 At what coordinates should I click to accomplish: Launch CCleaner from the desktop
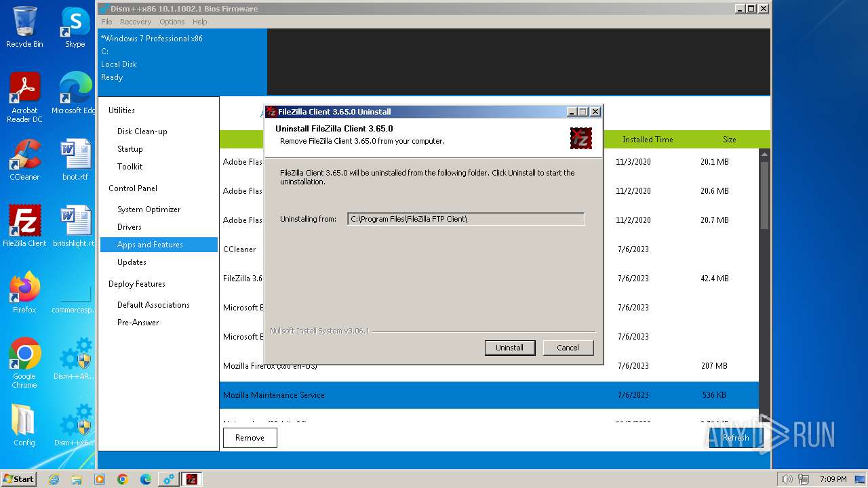pyautogui.click(x=24, y=159)
